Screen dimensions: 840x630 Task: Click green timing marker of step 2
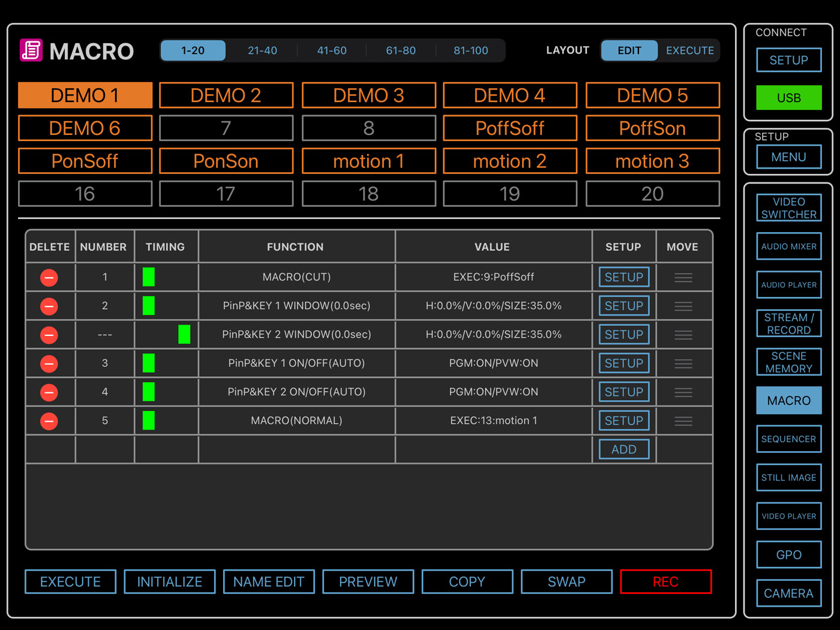(149, 306)
